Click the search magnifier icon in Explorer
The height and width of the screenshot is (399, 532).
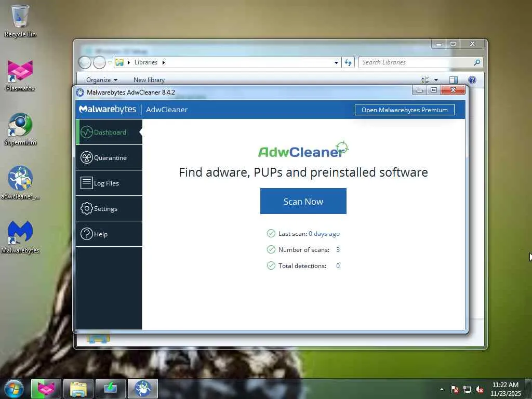tap(477, 62)
